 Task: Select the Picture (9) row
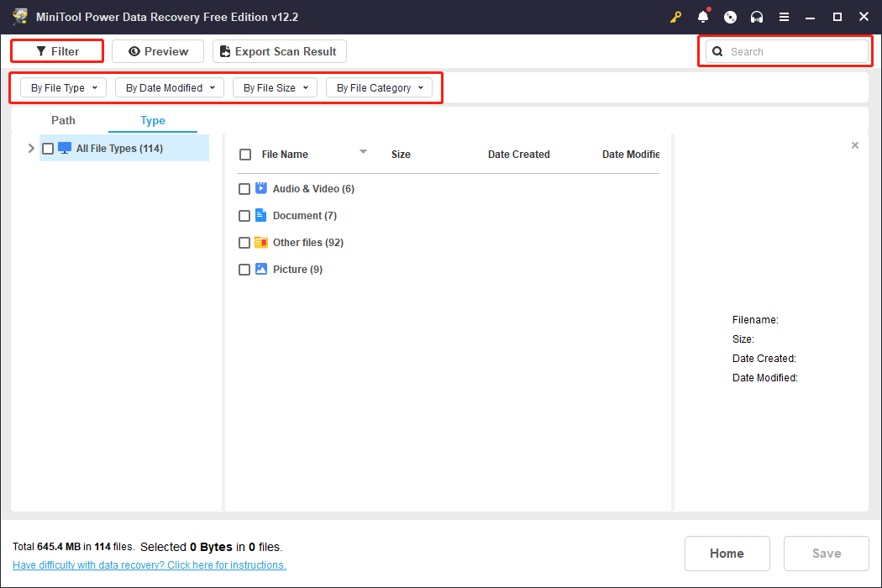click(297, 270)
